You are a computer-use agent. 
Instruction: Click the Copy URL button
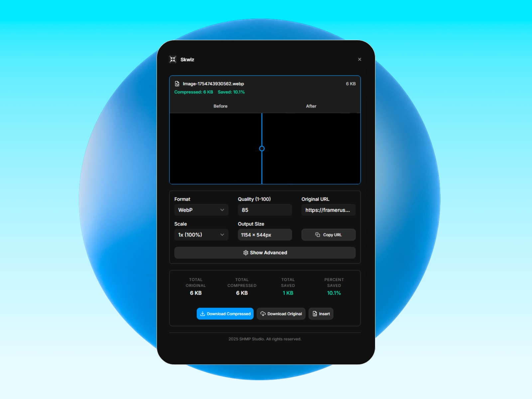coord(329,235)
